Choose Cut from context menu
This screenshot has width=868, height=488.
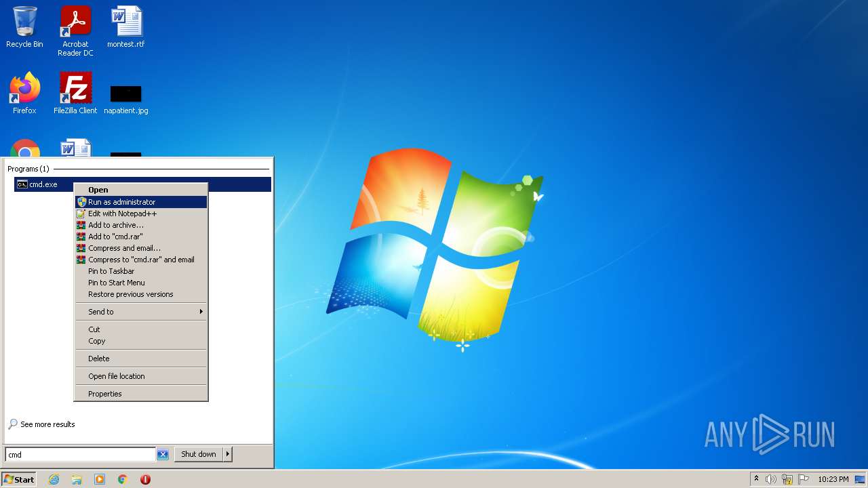click(x=140, y=329)
